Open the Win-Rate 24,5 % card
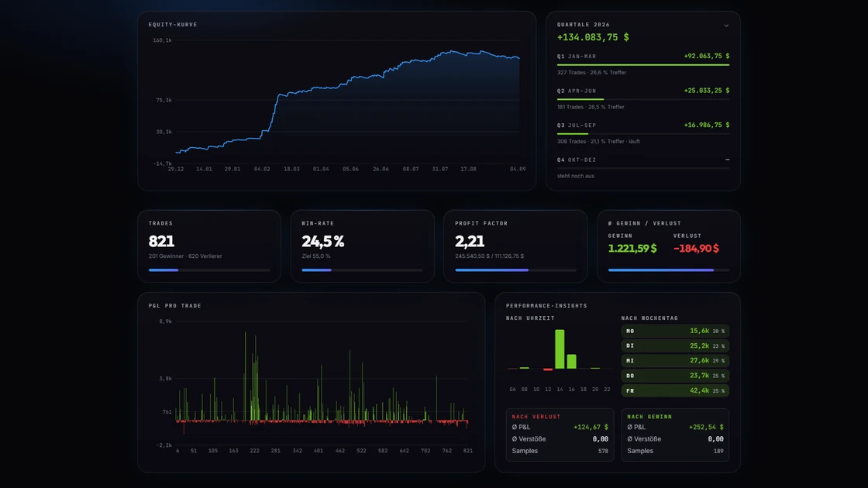Viewport: 868px width, 488px height. pyautogui.click(x=362, y=246)
